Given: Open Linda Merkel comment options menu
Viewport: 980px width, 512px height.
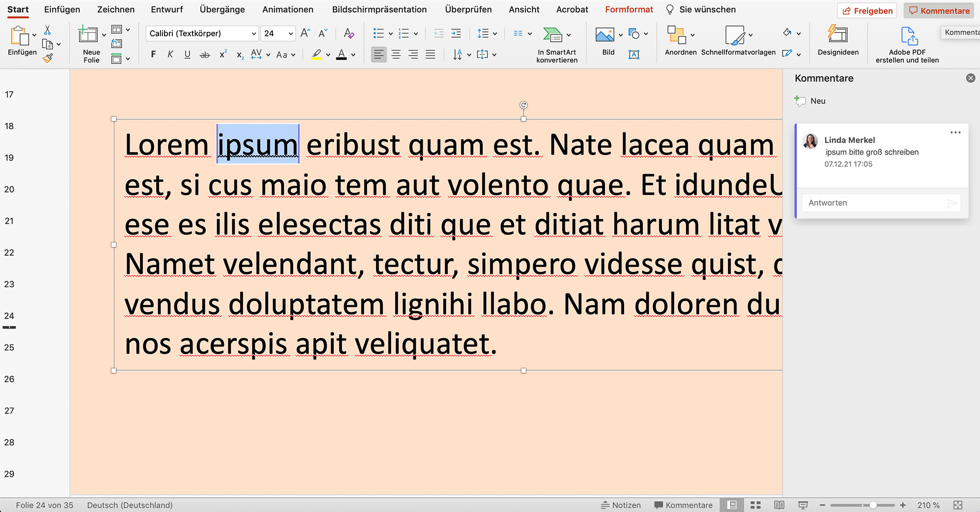Looking at the screenshot, I should coord(955,133).
